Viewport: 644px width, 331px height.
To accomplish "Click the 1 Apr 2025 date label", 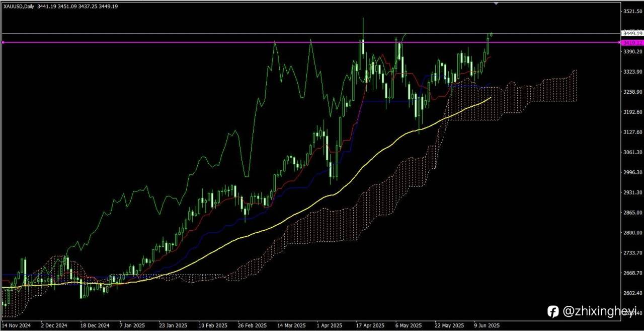I will pos(331,325).
